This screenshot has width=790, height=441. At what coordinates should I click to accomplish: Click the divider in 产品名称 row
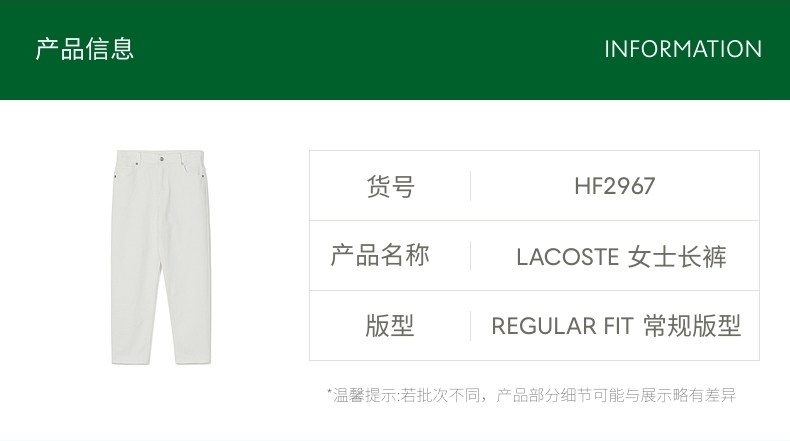click(x=471, y=256)
